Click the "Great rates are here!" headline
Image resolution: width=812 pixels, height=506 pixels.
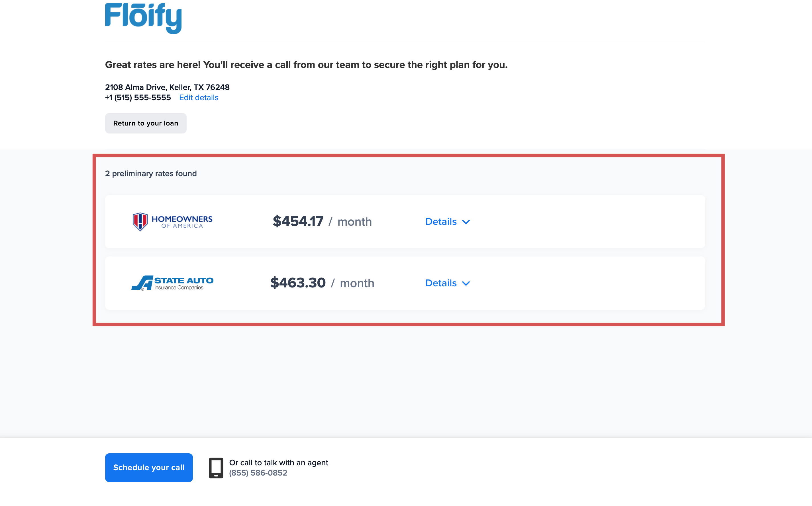(x=306, y=65)
